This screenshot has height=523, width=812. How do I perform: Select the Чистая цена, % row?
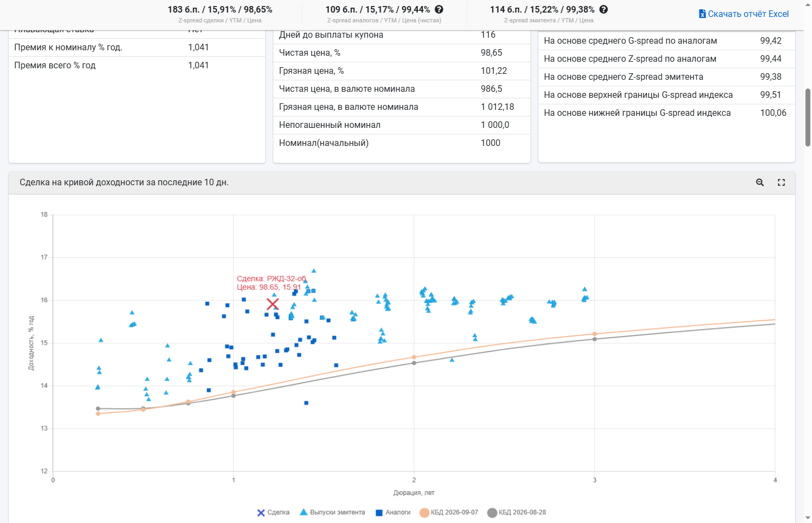point(402,53)
